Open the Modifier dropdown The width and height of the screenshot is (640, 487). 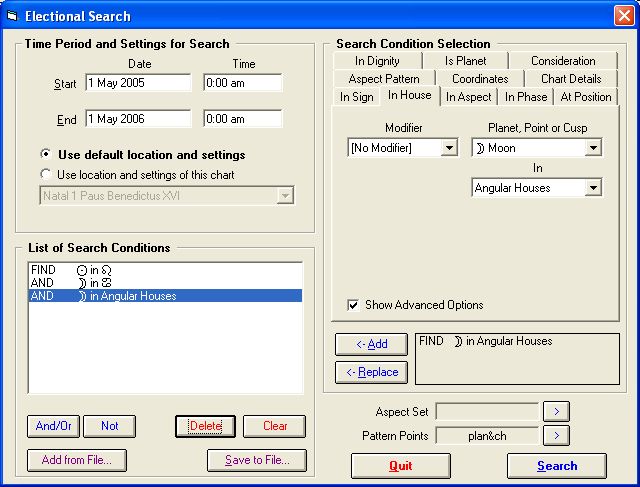click(x=448, y=148)
